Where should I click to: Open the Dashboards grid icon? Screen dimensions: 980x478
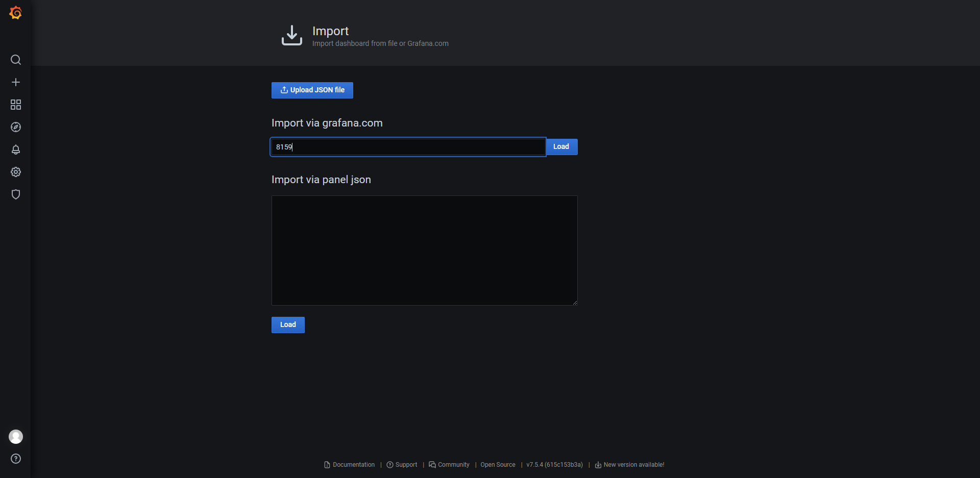point(16,105)
